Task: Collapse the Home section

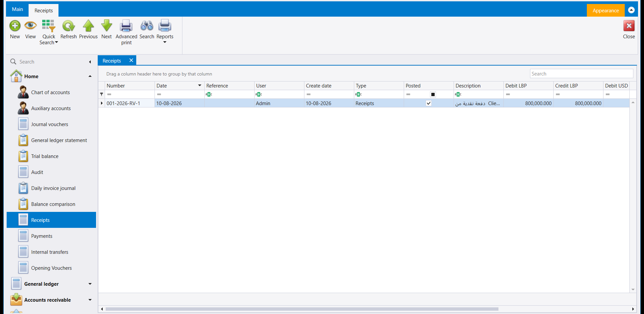Action: tap(90, 76)
